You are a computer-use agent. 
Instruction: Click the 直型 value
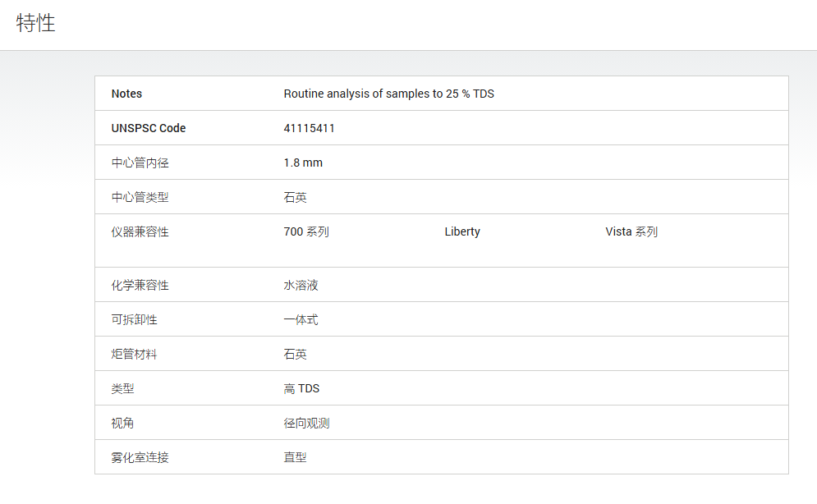pos(295,457)
